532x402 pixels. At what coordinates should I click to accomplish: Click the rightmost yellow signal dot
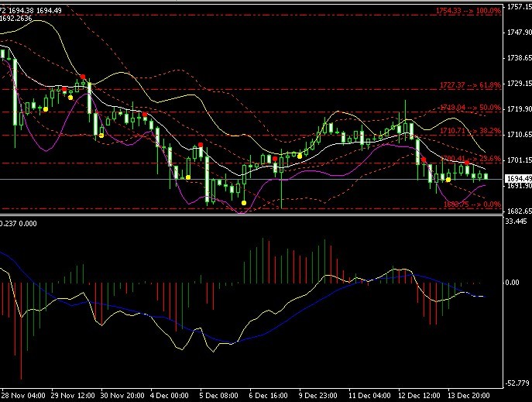(x=448, y=180)
